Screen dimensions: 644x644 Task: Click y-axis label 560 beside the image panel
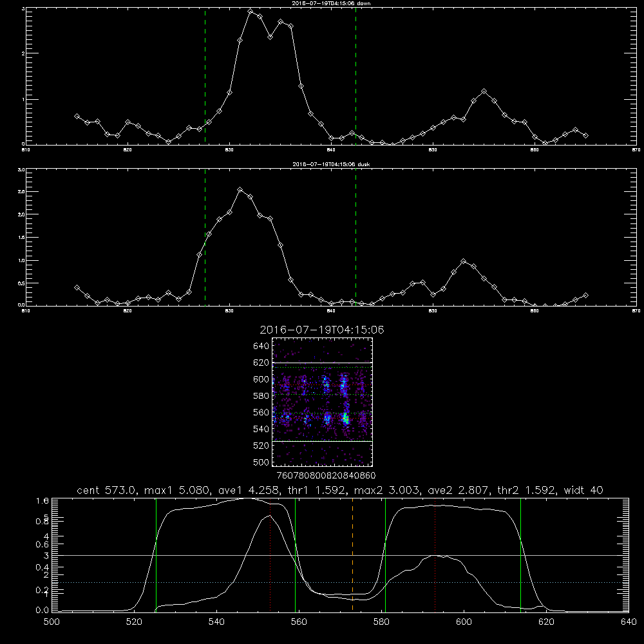point(261,412)
